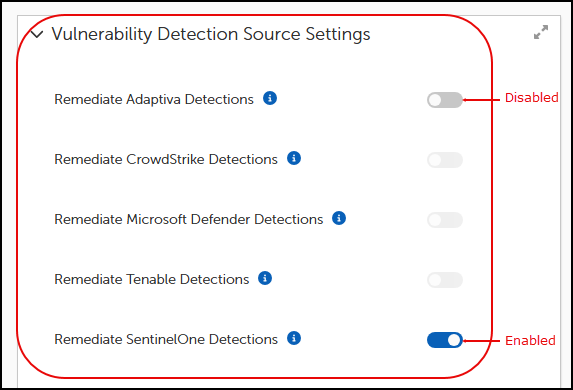Screen dimensions: 573x390
Task: Toggle the Remediate Tenable Detections switch
Action: pyautogui.click(x=445, y=280)
